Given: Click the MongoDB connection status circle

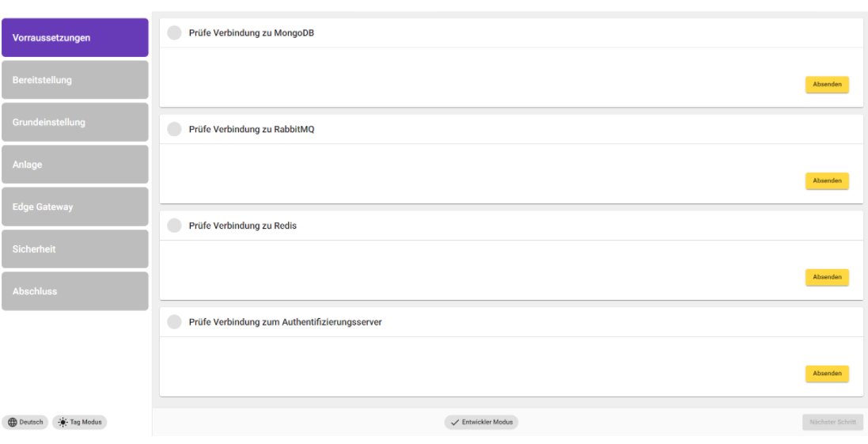Looking at the screenshot, I should [174, 33].
